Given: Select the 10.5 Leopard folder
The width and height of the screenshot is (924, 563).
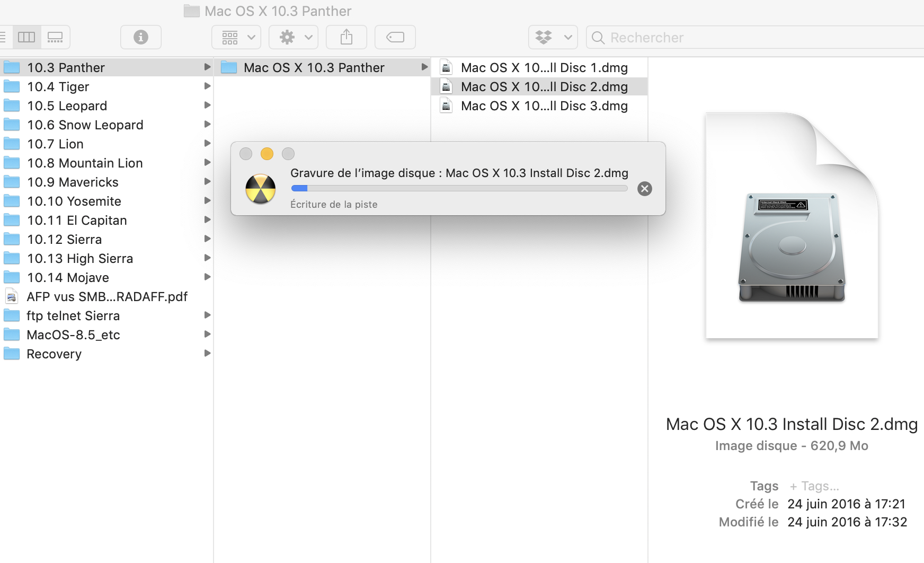Looking at the screenshot, I should [106, 105].
